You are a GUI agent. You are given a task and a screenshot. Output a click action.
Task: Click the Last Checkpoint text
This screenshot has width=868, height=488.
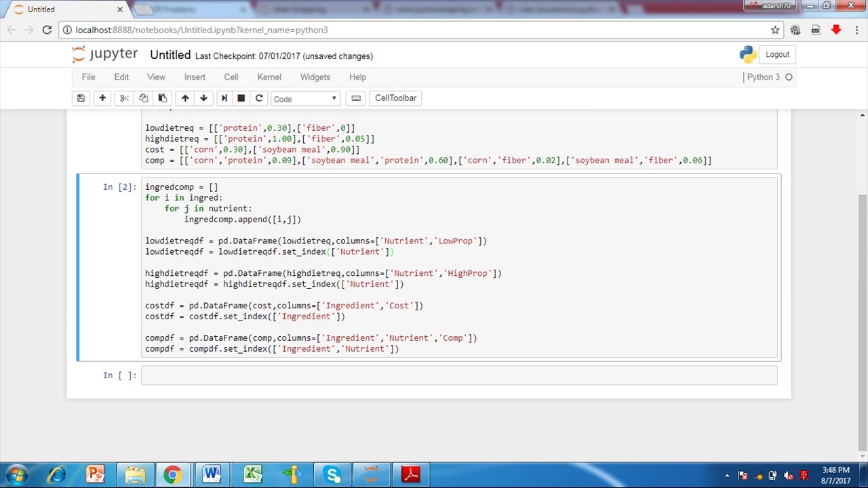point(247,56)
